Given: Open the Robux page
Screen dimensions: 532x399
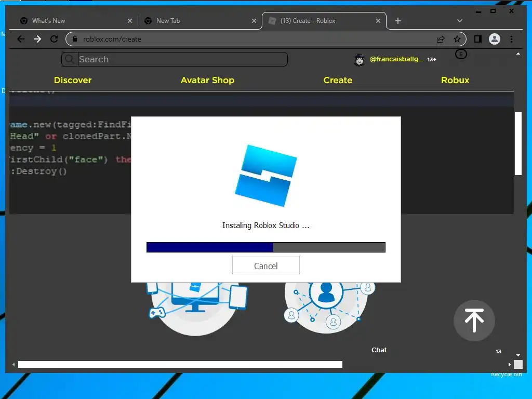Looking at the screenshot, I should tap(455, 80).
